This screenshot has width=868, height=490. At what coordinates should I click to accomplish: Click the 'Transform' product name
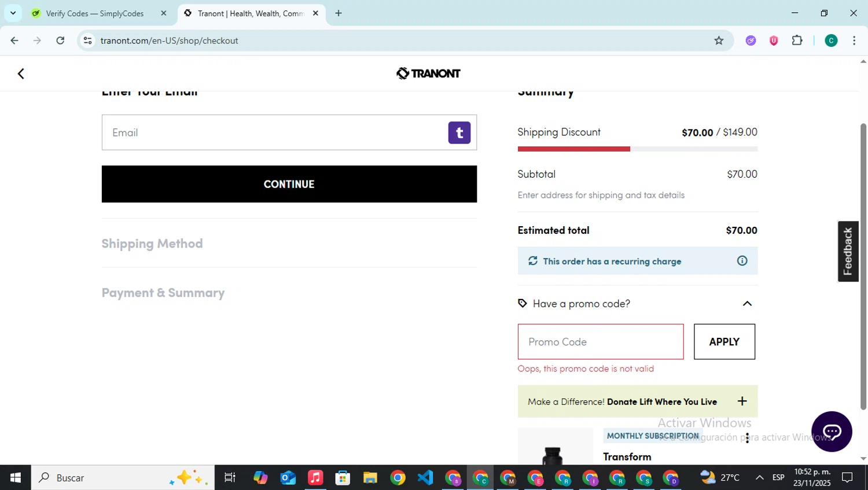pyautogui.click(x=627, y=456)
